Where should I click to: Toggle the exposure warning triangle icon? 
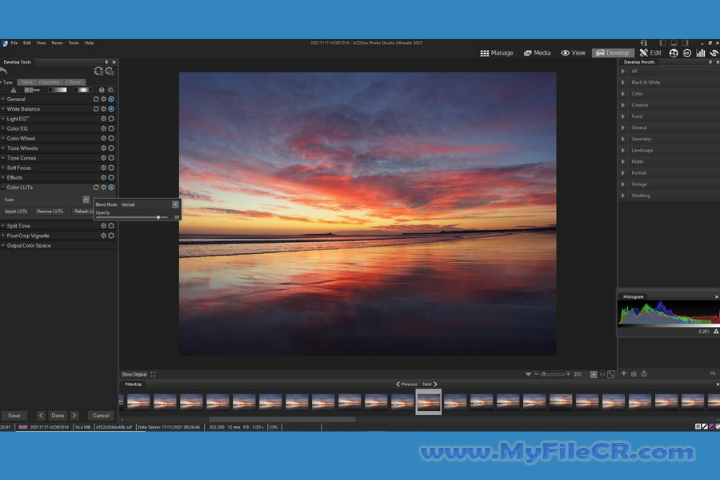(13, 90)
